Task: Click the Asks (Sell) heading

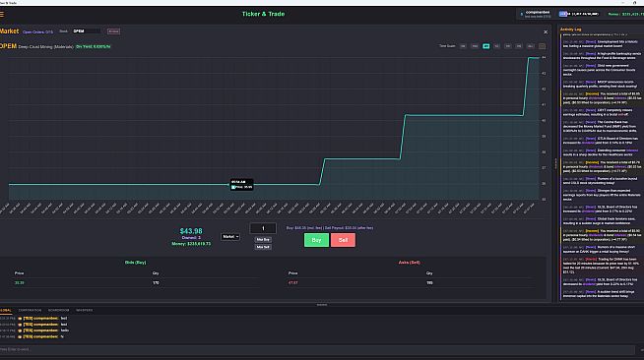Action: click(x=409, y=263)
